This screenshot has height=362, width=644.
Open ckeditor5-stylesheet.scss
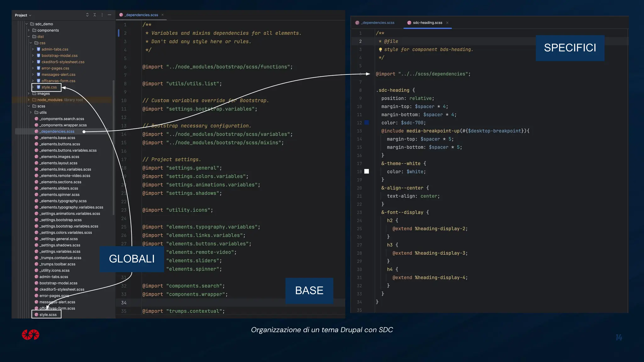click(x=62, y=289)
